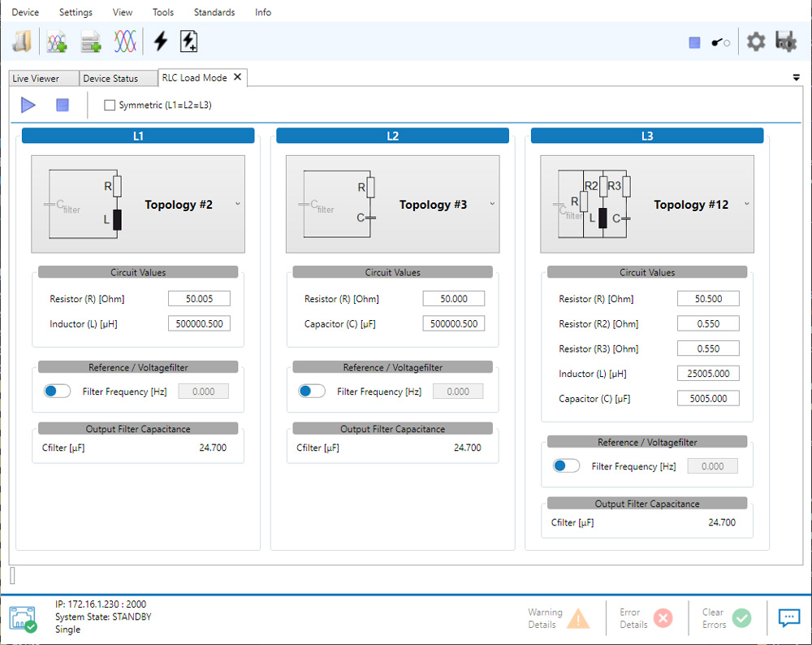Toggle the L1 voltage filter switch

58,392
